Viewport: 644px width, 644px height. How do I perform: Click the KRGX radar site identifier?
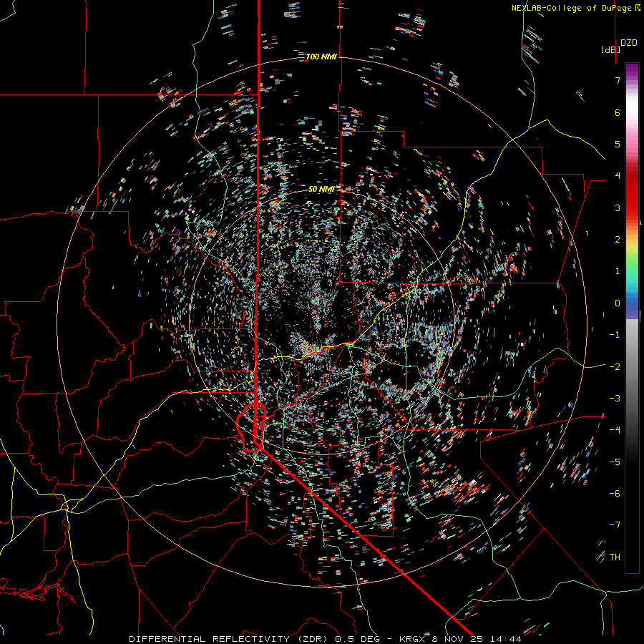(412, 639)
